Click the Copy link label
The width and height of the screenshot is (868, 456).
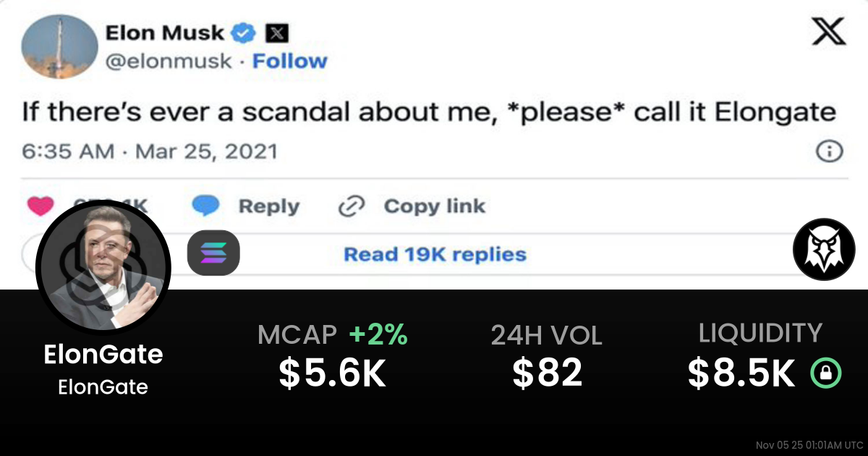tap(434, 206)
